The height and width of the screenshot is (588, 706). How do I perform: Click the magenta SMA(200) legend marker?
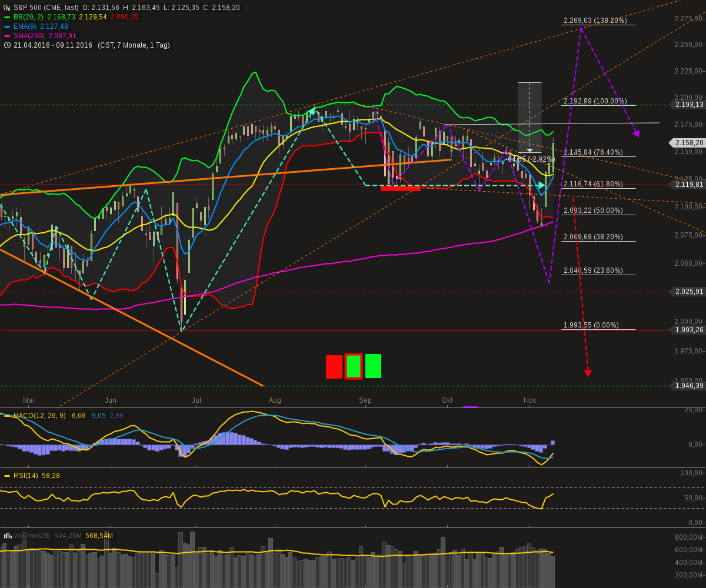pyautogui.click(x=7, y=36)
